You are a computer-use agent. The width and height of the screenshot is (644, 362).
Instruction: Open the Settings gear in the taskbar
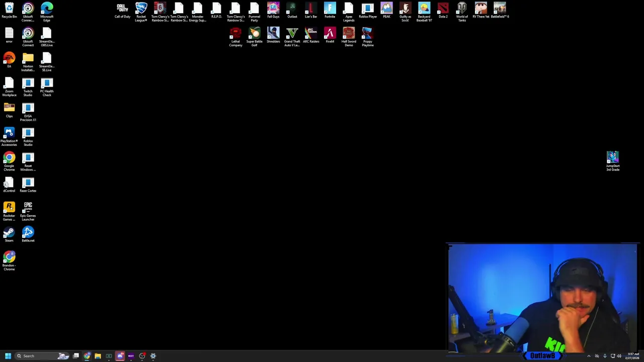pyautogui.click(x=153, y=356)
